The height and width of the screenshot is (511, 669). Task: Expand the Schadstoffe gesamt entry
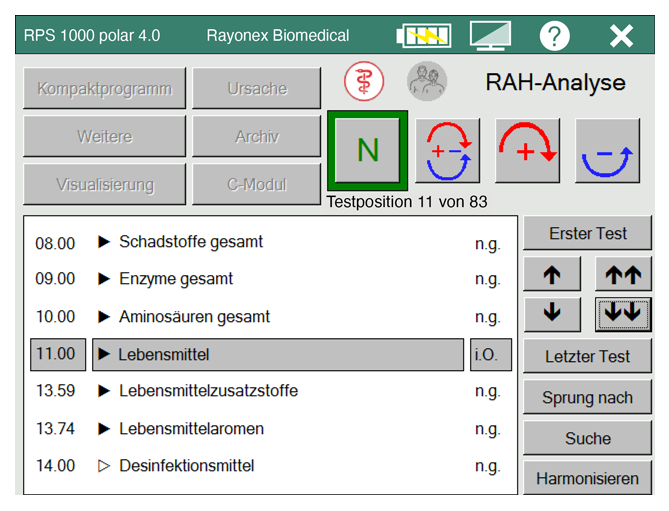[x=104, y=242]
